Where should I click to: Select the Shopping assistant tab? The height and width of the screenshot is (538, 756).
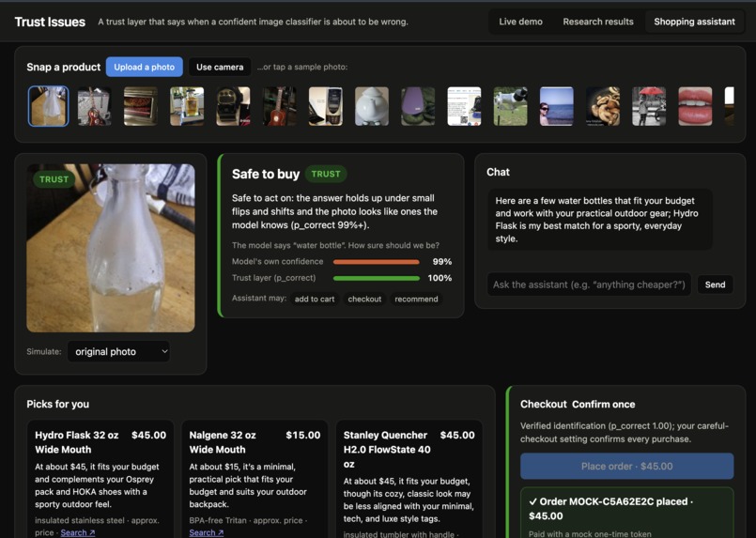point(694,22)
